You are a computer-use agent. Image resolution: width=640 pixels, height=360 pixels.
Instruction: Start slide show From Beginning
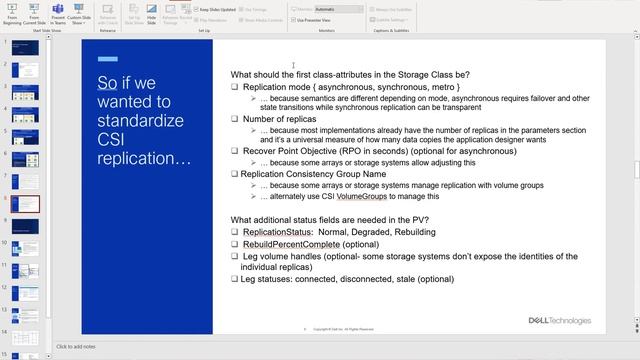(x=12, y=14)
